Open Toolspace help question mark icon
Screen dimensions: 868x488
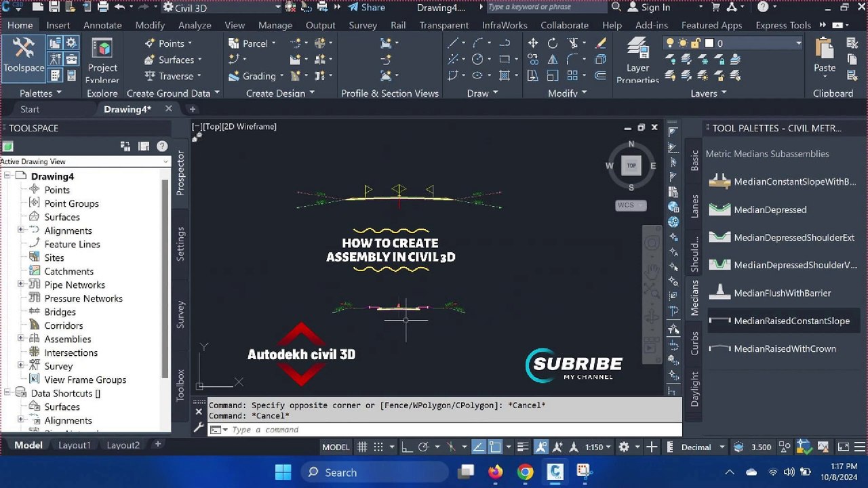(162, 146)
